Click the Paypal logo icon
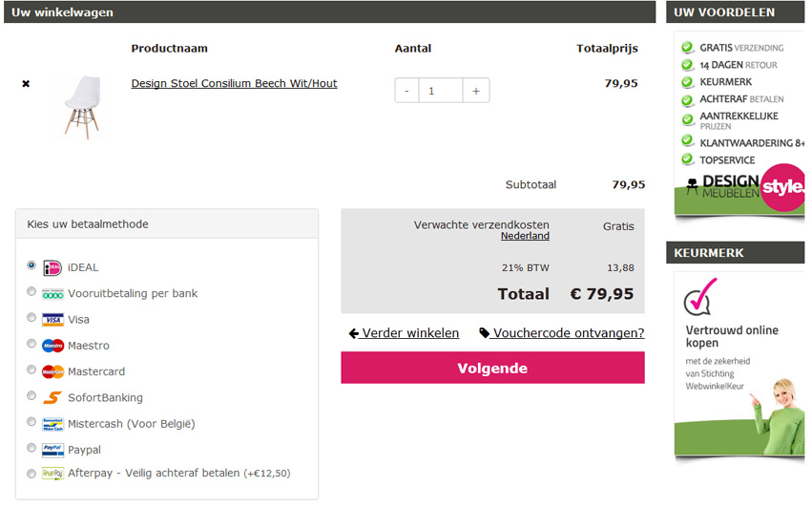 tap(52, 450)
